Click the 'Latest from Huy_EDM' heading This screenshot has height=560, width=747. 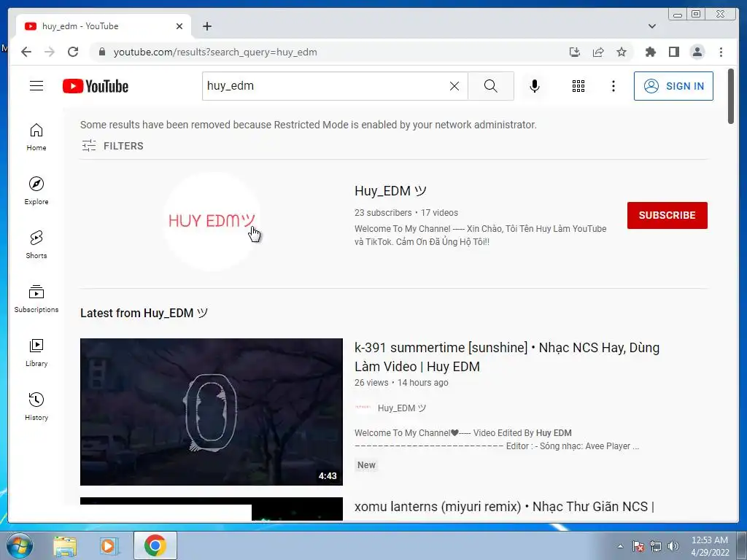144,313
